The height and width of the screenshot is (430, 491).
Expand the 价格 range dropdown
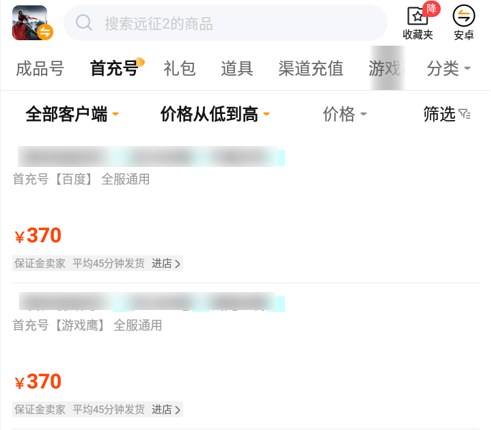click(344, 114)
